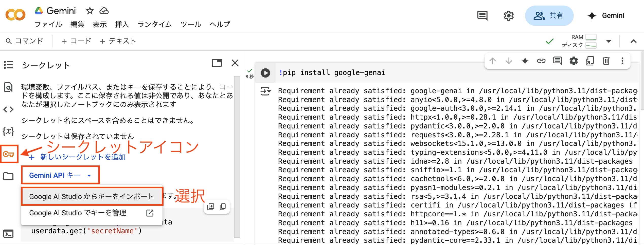The height and width of the screenshot is (246, 644).
Task: Mirror cell in tab icon
Action: click(x=590, y=61)
